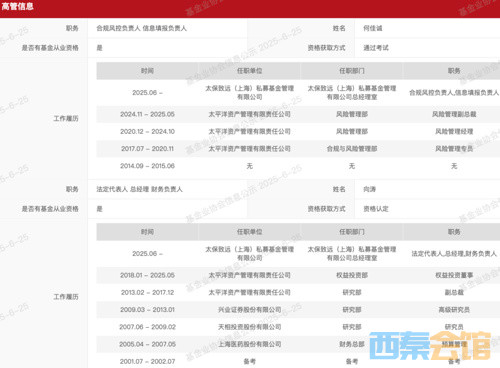This screenshot has width=500, height=368.
Task: Click 太平洋资产管理有限责任公司 in the 2018.01 row
Action: pos(249,275)
